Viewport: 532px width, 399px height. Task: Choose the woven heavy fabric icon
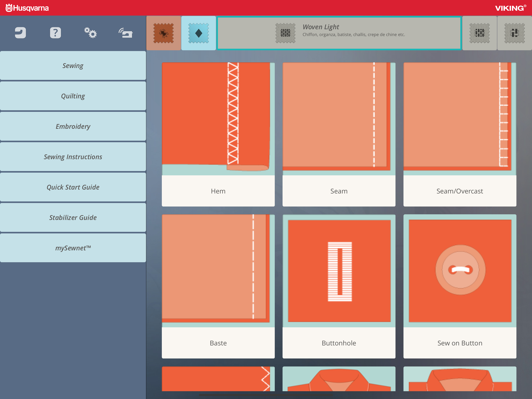coord(515,33)
